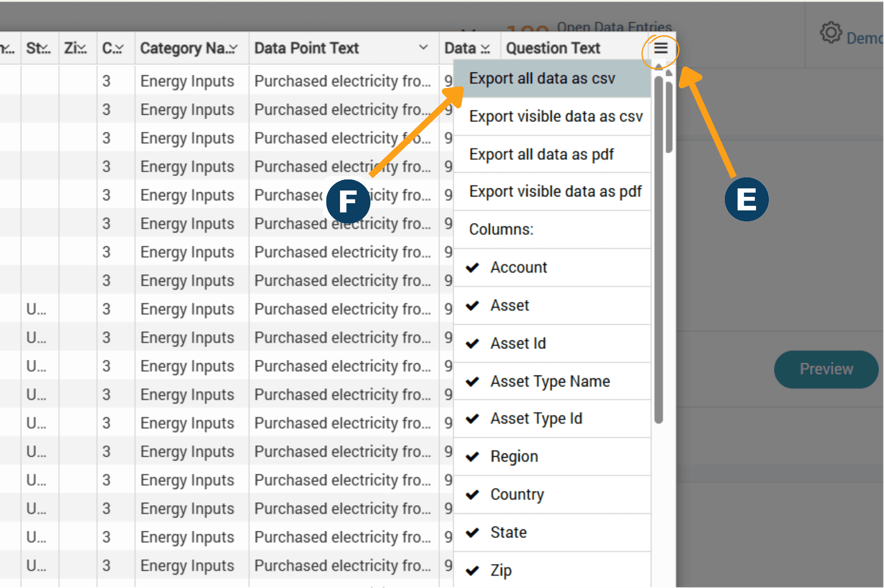Pick Export visible data as pdf

tap(552, 191)
